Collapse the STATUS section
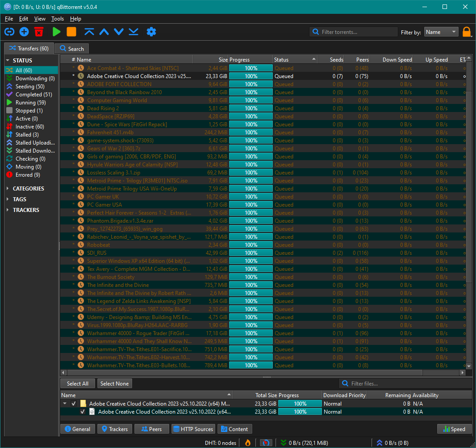Image resolution: width=476 pixels, height=448 pixels. (x=8, y=61)
